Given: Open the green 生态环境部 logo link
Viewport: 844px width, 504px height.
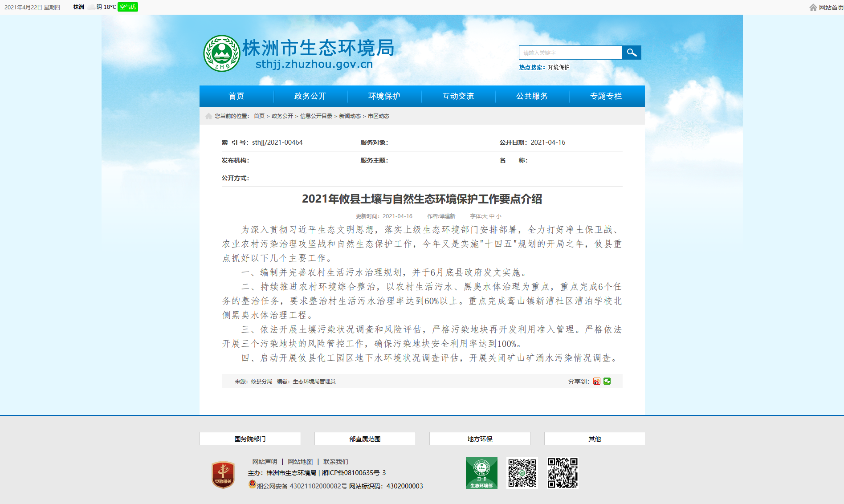Looking at the screenshot, I should coord(481,473).
